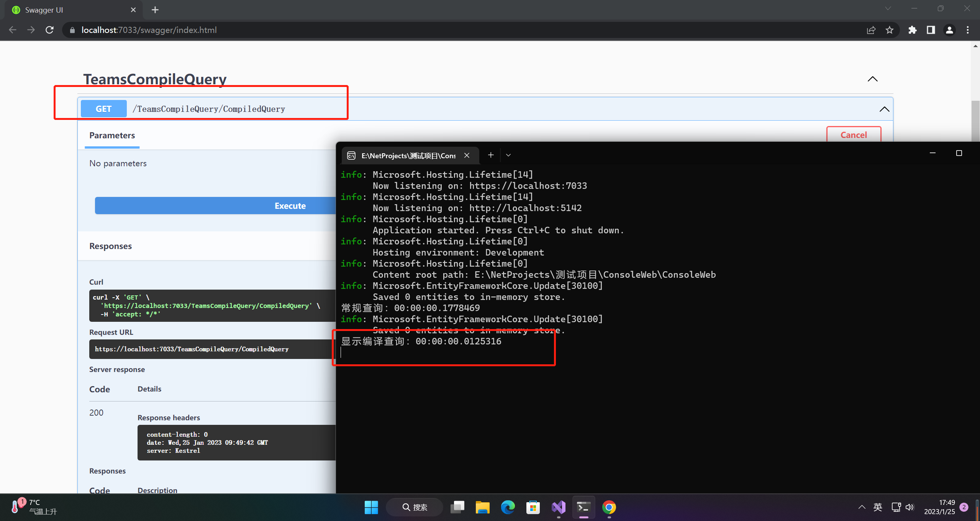This screenshot has height=521, width=980.
Task: Open File Explorer from taskbar
Action: (482, 507)
